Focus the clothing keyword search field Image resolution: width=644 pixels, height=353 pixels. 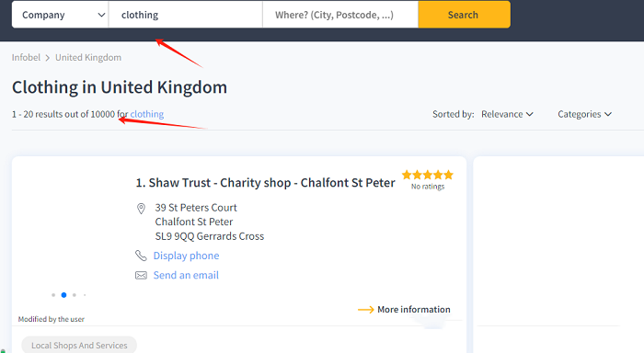(x=186, y=15)
